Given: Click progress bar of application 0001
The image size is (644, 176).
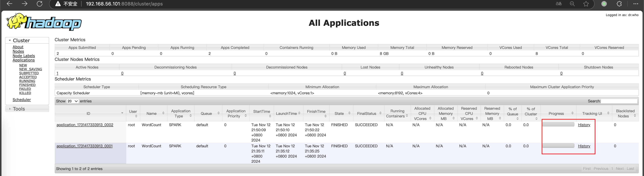Looking at the screenshot, I should click(558, 146).
